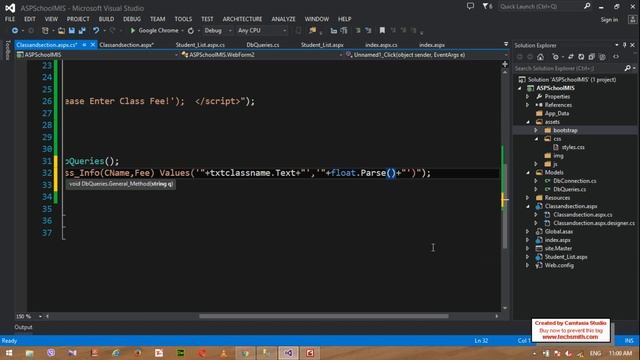Click Solution Explorer Collapse All icon
This screenshot has height=360, width=640.
click(x=591, y=57)
